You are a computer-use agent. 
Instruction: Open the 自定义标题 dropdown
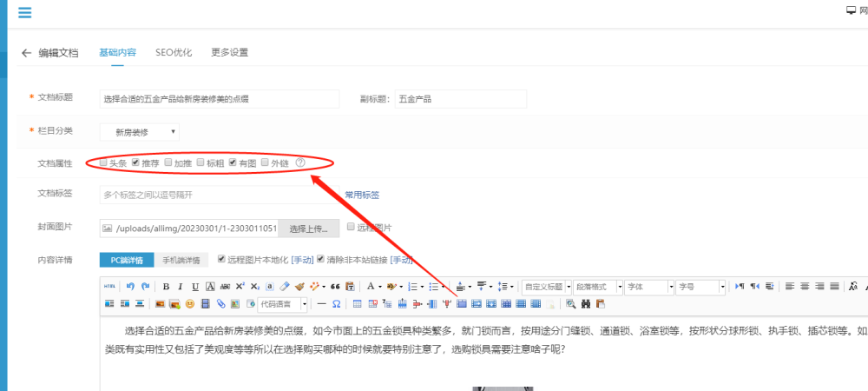coord(546,287)
